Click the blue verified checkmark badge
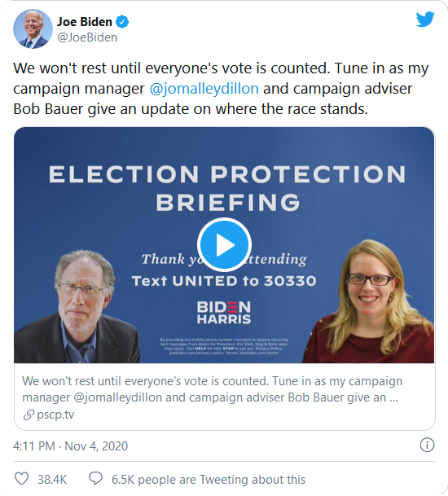This screenshot has height=496, width=448. (122, 22)
